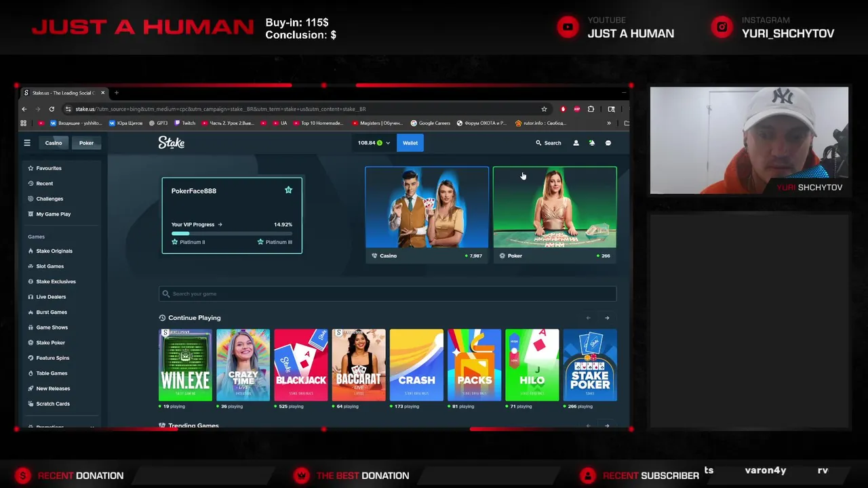Bookmark this page with star icon
Image resolution: width=868 pixels, height=488 pixels.
(544, 109)
